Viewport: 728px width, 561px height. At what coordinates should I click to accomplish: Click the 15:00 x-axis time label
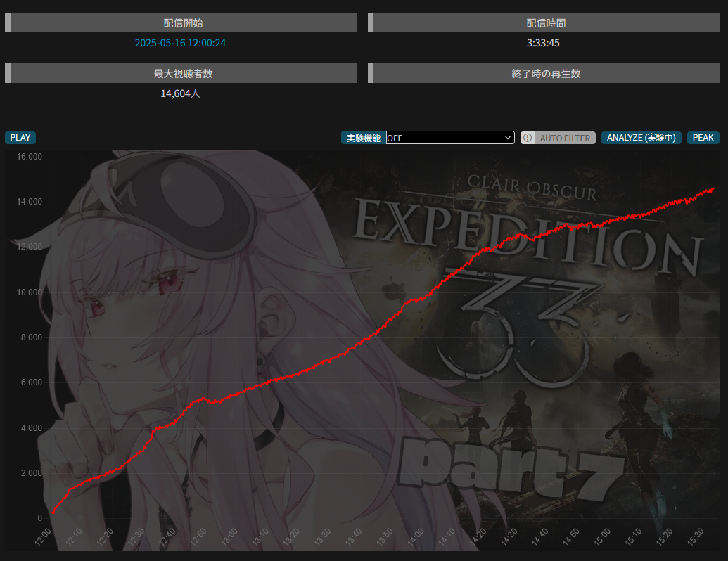point(602,537)
